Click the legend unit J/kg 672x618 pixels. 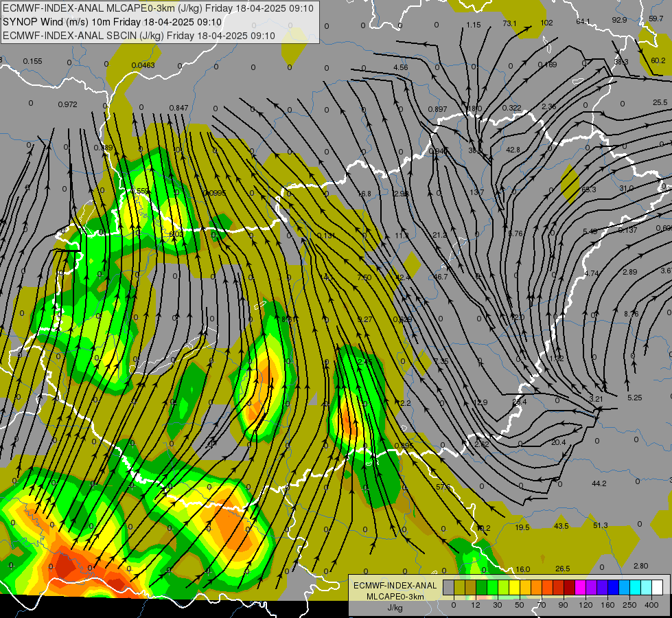(x=395, y=608)
